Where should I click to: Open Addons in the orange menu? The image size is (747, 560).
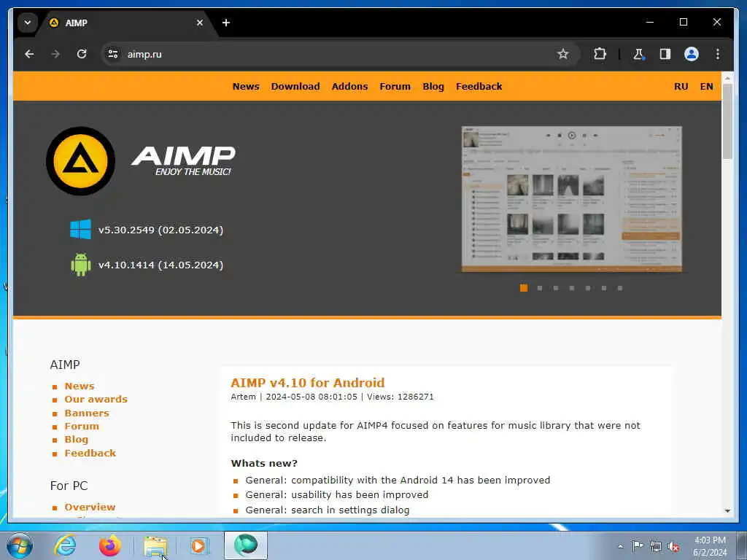(x=349, y=86)
